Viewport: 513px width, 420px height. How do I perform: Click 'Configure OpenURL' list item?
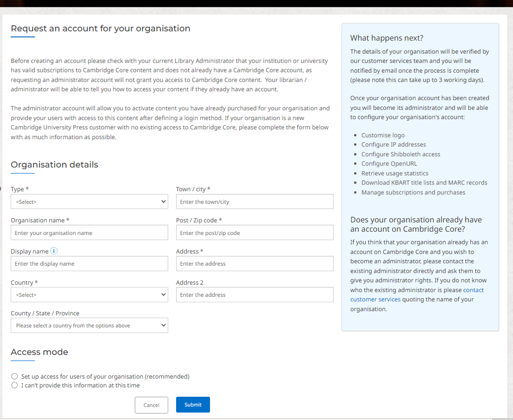[389, 163]
